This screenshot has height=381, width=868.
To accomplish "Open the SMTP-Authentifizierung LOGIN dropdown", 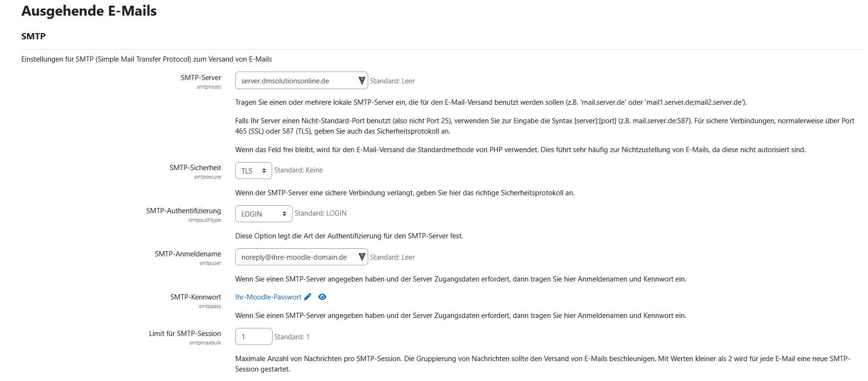I will coord(264,214).
